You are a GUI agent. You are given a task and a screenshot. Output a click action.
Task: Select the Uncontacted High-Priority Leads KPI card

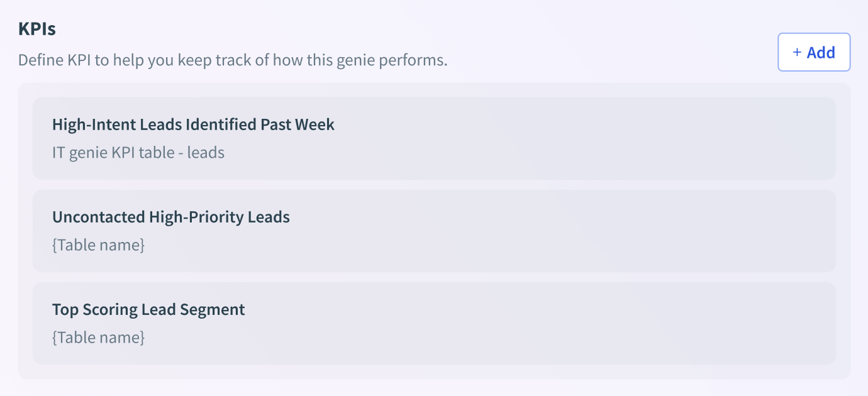coord(434,231)
